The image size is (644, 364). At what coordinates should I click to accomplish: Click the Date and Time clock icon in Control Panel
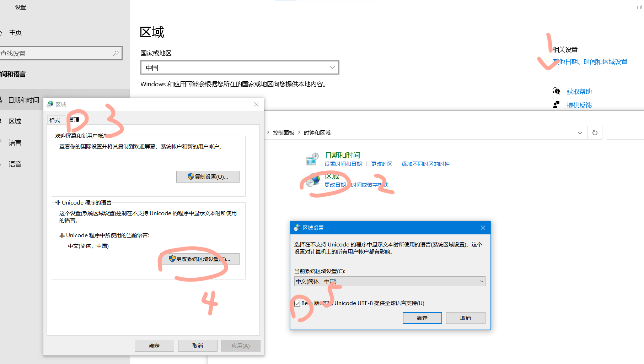tap(312, 159)
